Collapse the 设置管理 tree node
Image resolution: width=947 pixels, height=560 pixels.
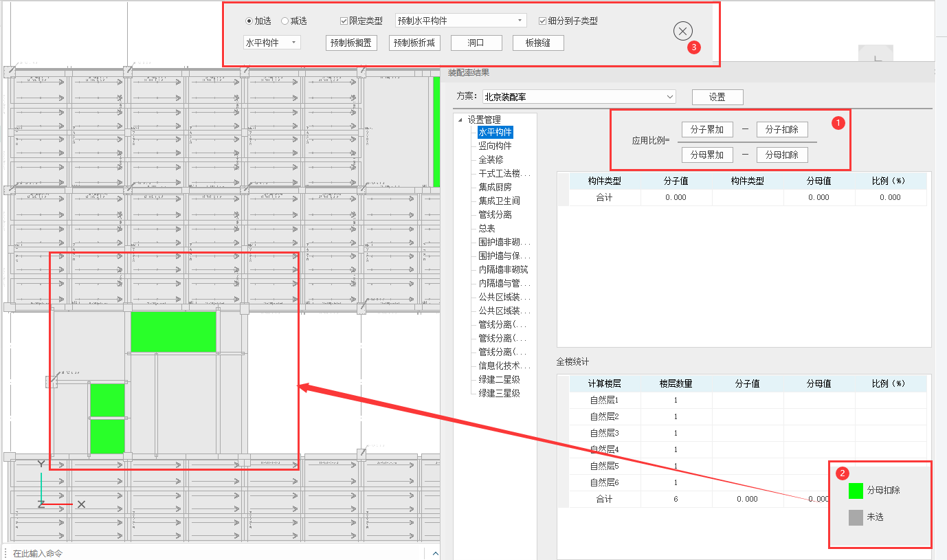(460, 120)
